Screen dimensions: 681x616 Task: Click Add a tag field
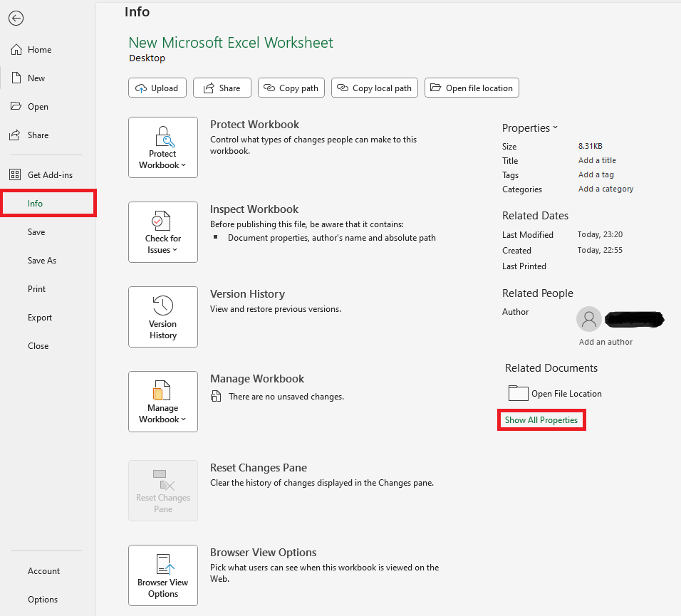point(596,174)
